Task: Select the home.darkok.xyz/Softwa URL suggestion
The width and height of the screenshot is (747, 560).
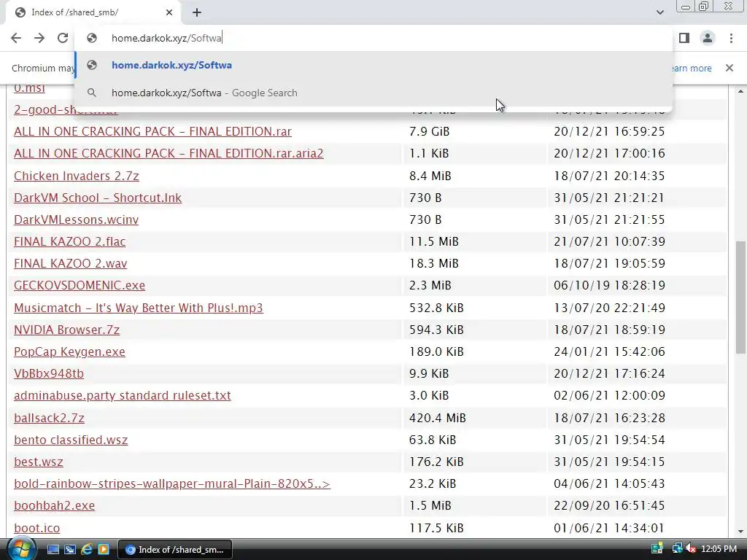Action: pyautogui.click(x=373, y=65)
